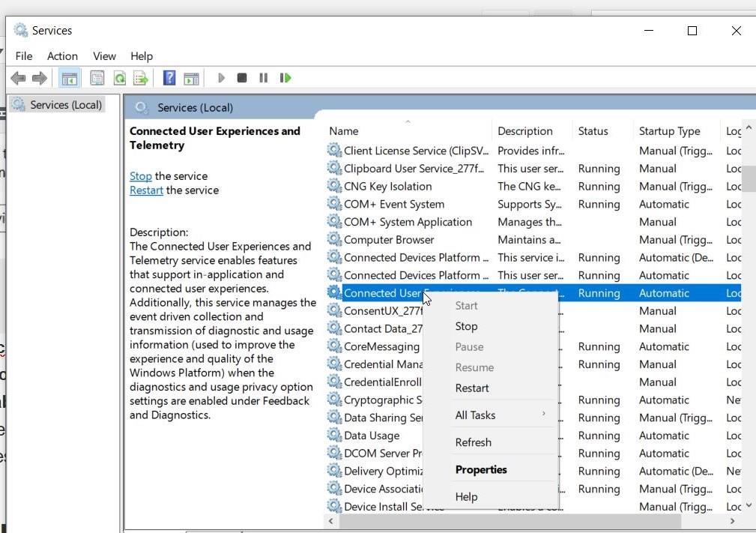Viewport: 756px width, 533px height.
Task: Toggle the console tree pane via toolbar icon
Action: pos(69,77)
